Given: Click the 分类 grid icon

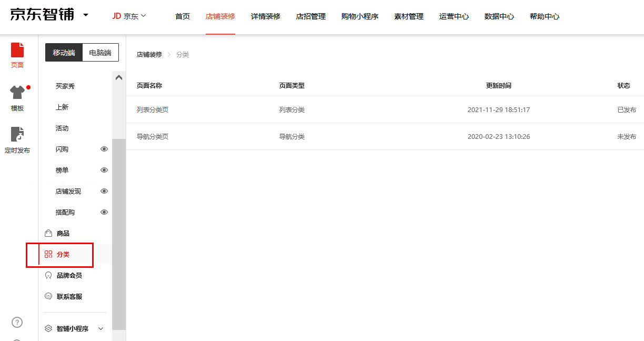Looking at the screenshot, I should (48, 254).
